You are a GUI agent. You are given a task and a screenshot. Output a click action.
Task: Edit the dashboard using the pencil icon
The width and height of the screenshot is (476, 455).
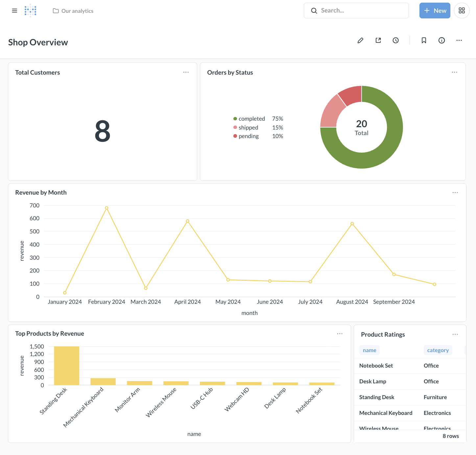tap(360, 40)
